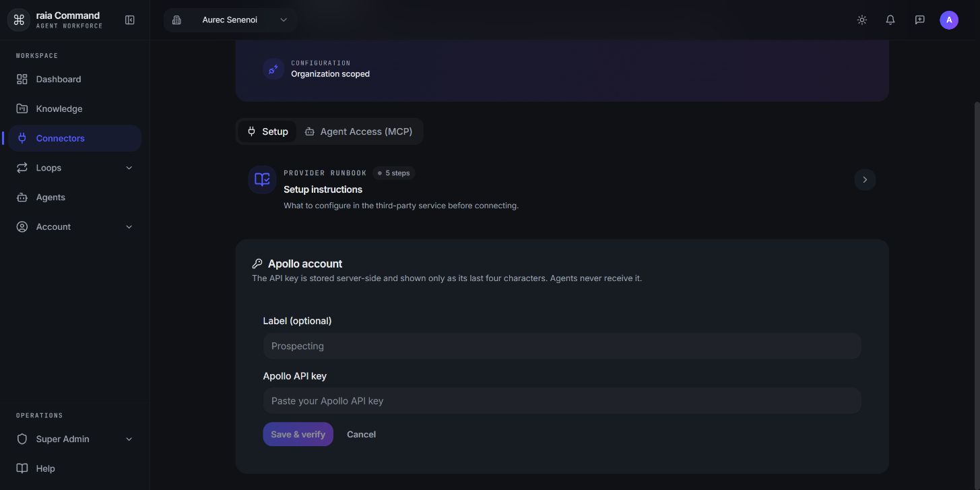Click the Agents robot icon
This screenshot has width=980, height=490.
(x=22, y=197)
